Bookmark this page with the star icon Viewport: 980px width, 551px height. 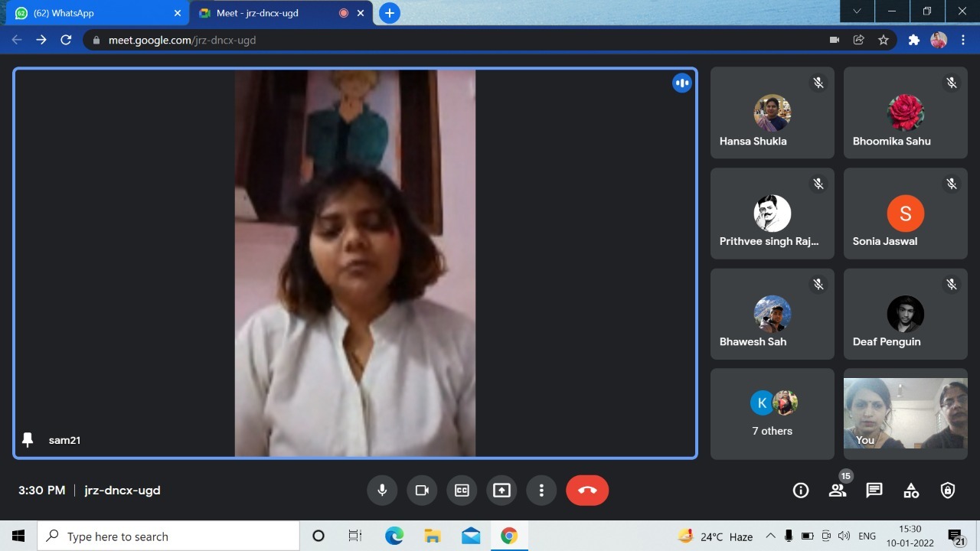(884, 40)
